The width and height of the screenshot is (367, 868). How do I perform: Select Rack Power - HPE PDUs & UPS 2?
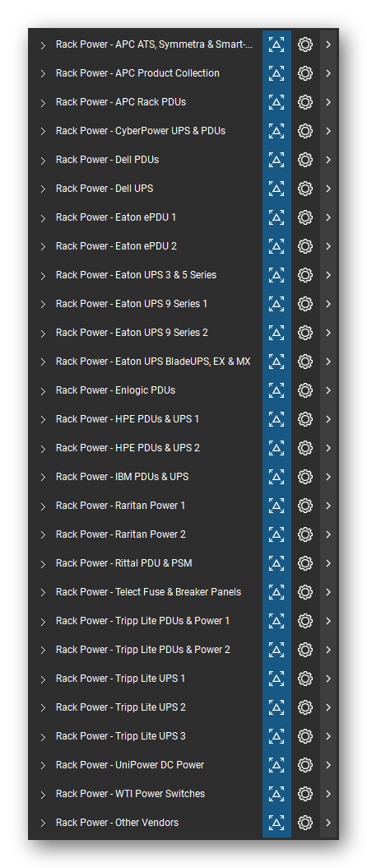[x=128, y=448]
